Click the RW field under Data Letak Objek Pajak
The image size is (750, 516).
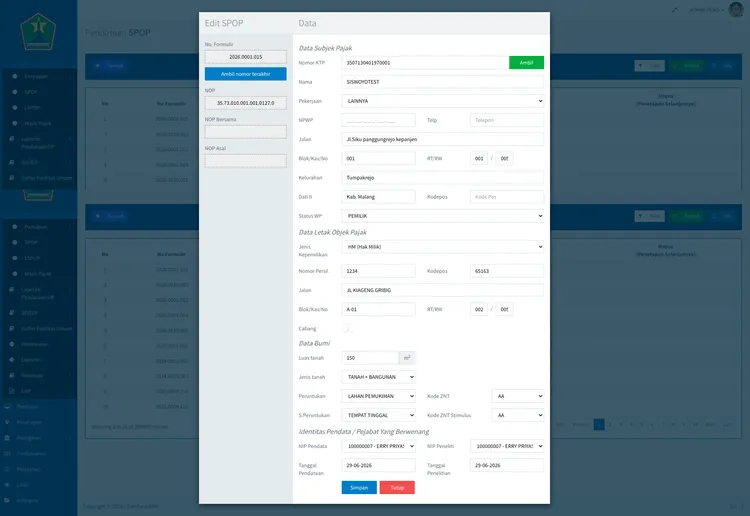504,309
